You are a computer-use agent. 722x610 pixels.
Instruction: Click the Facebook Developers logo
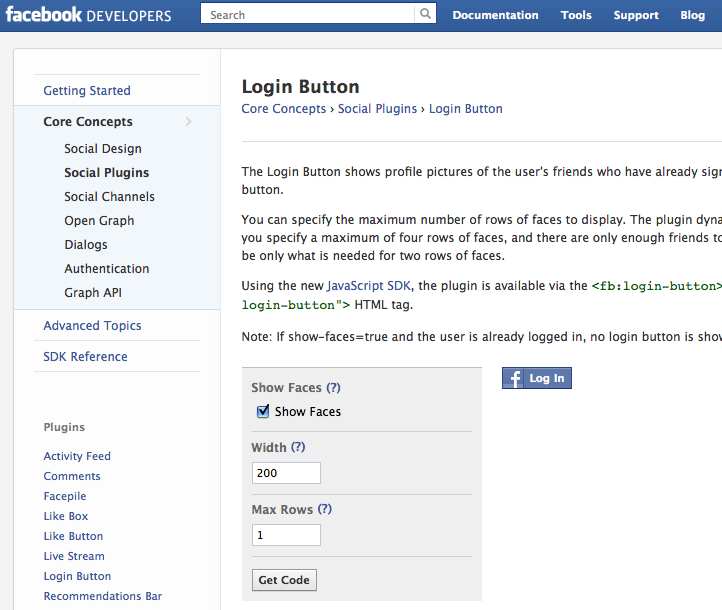pyautogui.click(x=88, y=15)
